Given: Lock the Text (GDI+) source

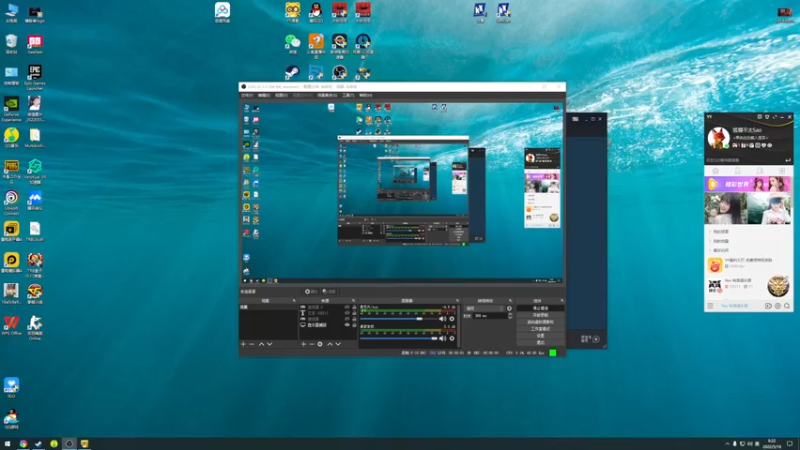Looking at the screenshot, I should coord(354,313).
